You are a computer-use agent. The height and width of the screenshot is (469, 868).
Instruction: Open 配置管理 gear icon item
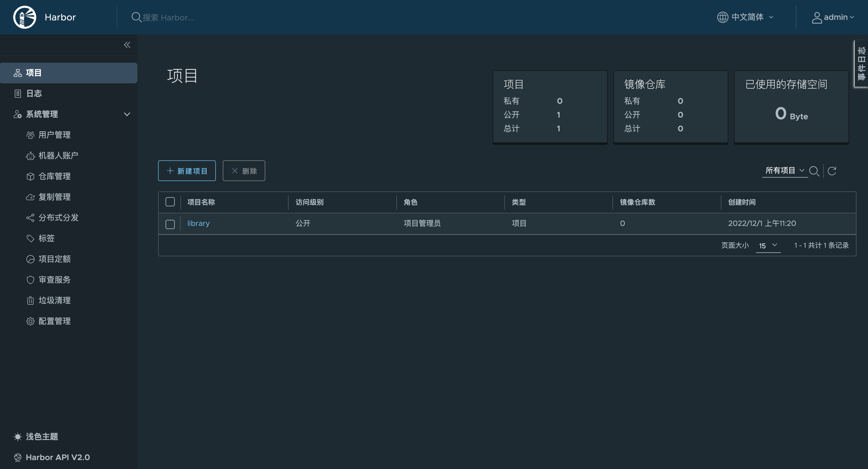pos(54,321)
